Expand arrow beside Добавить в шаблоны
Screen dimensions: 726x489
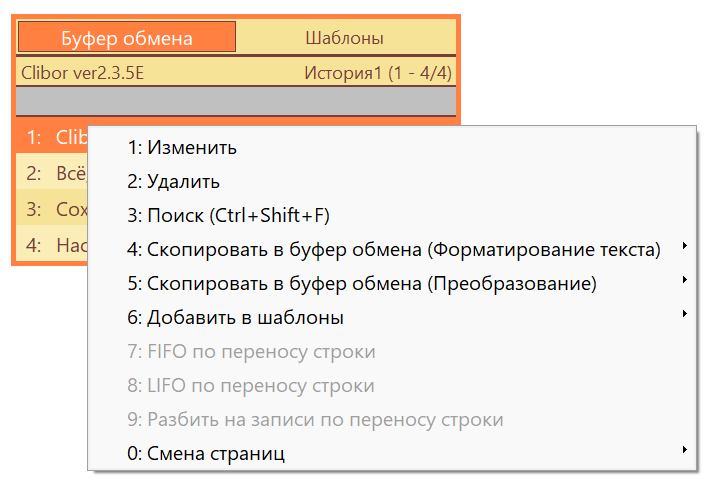(x=684, y=314)
